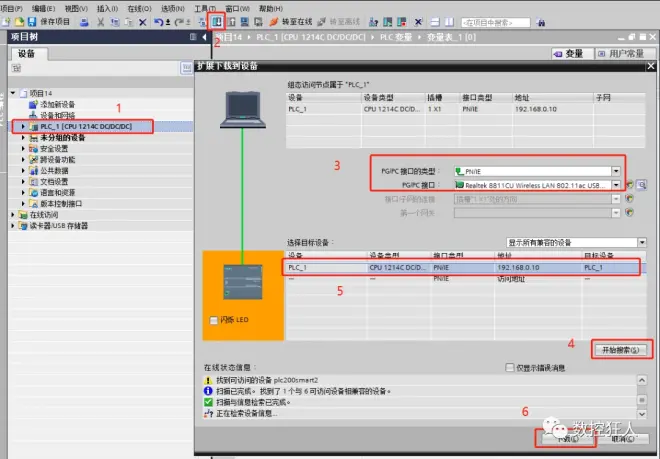This screenshot has width=660, height=459.
Task: Click the Cancel (取消) button in dialog
Action: (x=623, y=439)
